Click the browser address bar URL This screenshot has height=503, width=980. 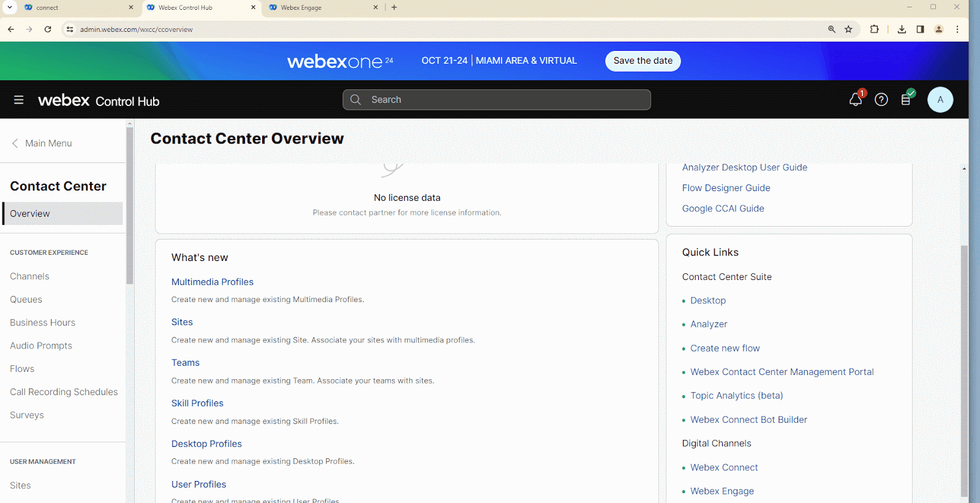pyautogui.click(x=137, y=29)
